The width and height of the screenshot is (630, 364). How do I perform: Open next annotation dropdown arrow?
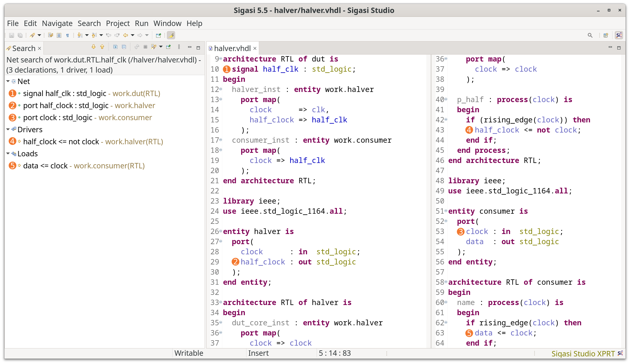point(87,35)
